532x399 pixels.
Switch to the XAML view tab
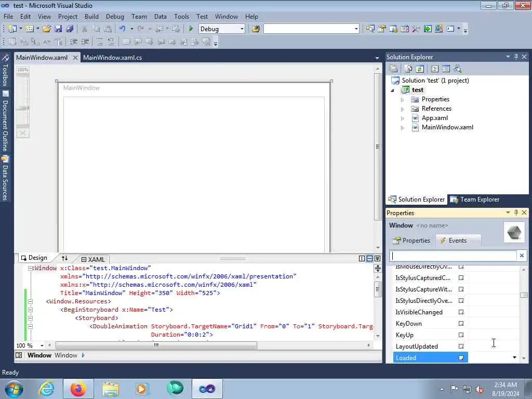(x=92, y=259)
